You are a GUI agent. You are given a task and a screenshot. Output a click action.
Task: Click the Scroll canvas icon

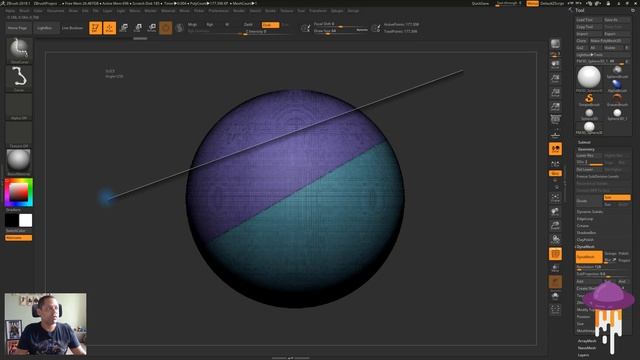555,64
